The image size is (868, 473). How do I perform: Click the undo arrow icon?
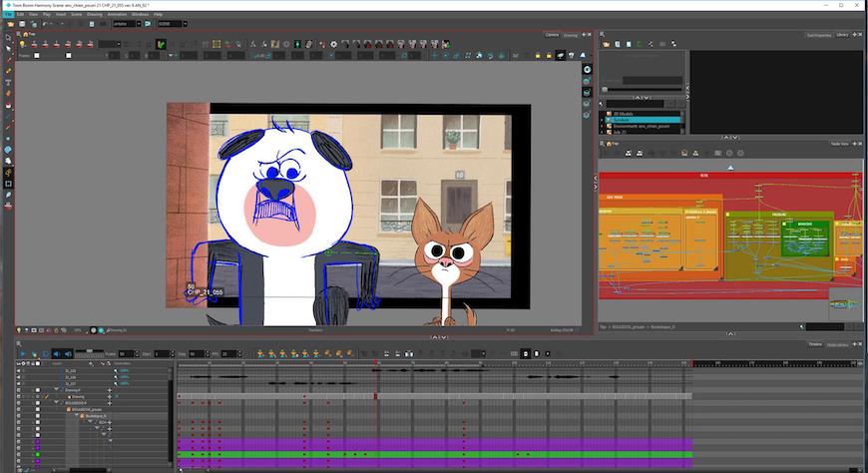coord(45,24)
